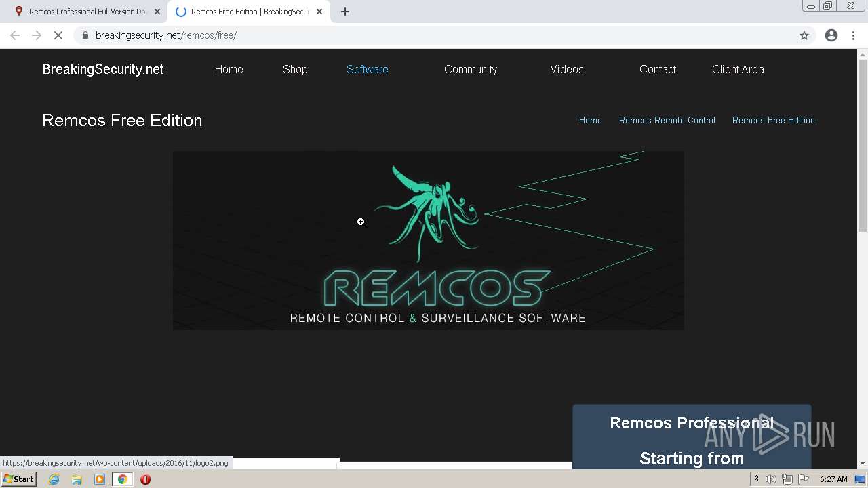This screenshot has width=868, height=488.
Task: Close the Remcos Free Edition tab
Action: [319, 12]
